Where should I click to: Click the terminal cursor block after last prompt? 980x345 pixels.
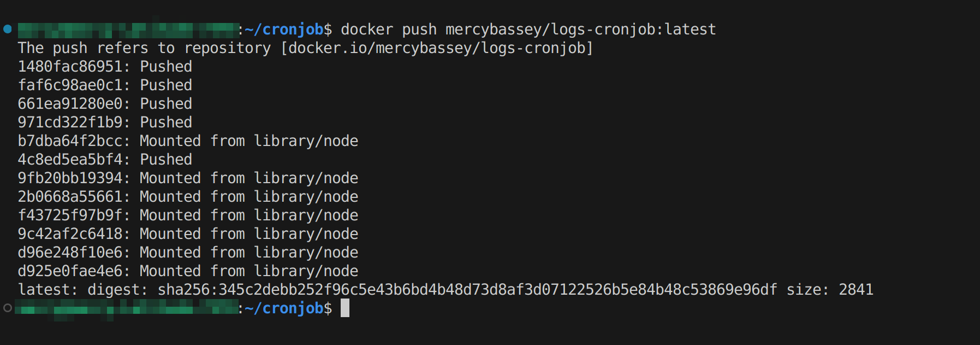click(345, 308)
